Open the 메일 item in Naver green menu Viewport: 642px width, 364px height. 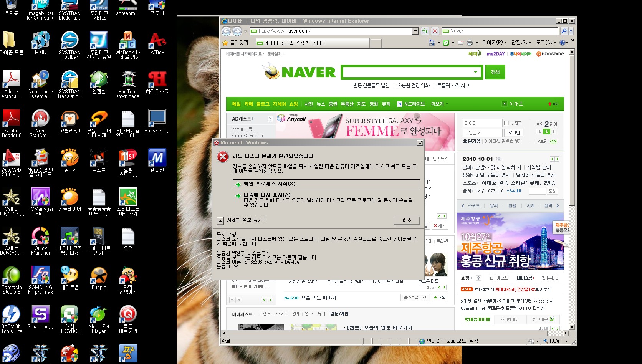(237, 104)
